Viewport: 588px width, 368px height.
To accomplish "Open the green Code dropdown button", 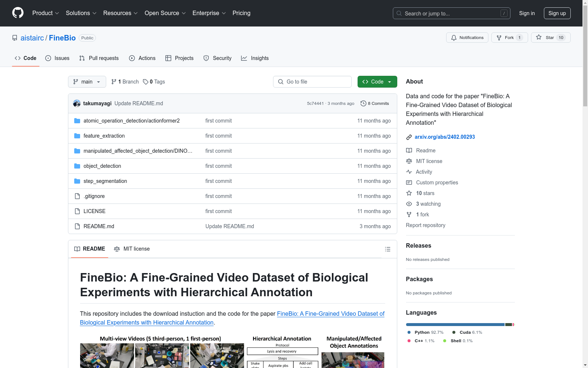I will 377,82.
